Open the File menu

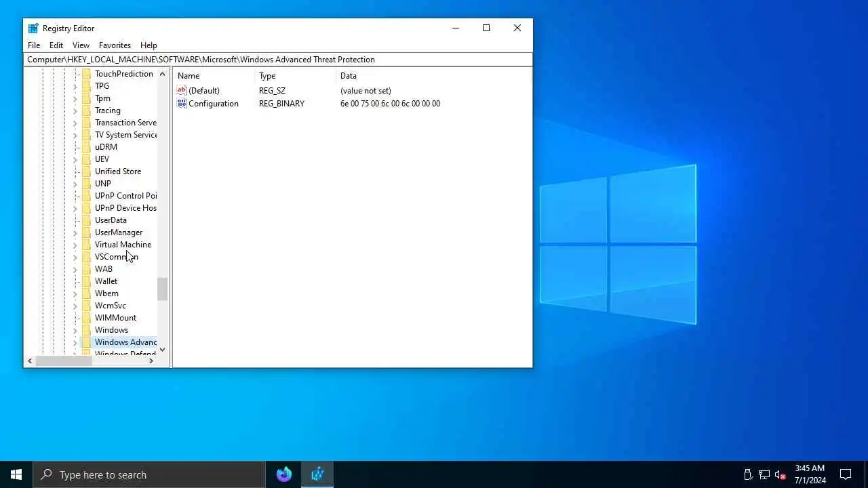34,45
